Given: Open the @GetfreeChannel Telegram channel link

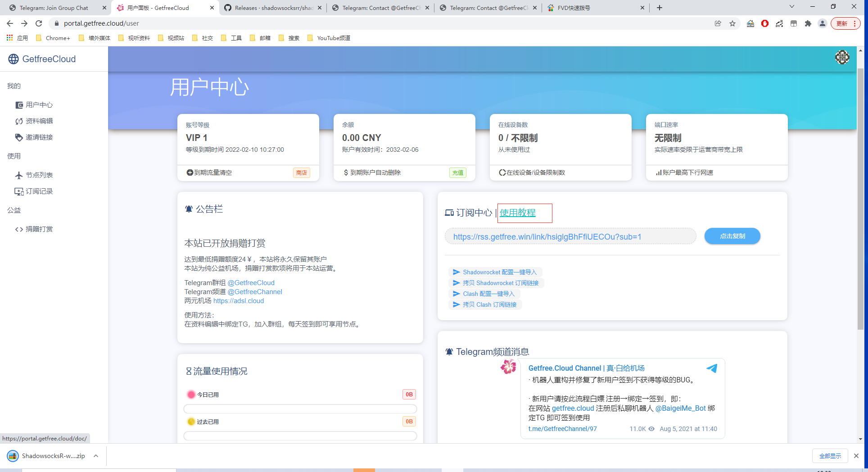Looking at the screenshot, I should tap(255, 292).
